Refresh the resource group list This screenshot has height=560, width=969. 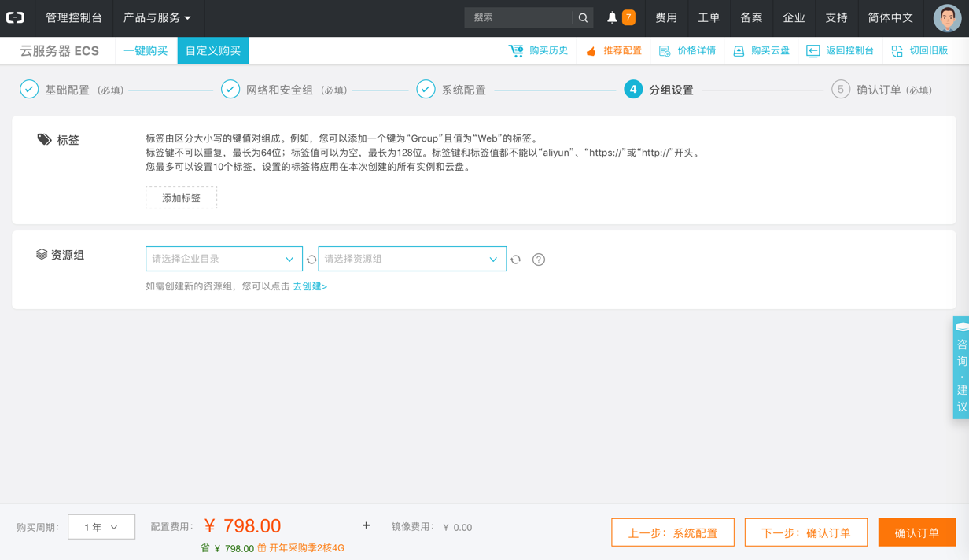pos(516,260)
